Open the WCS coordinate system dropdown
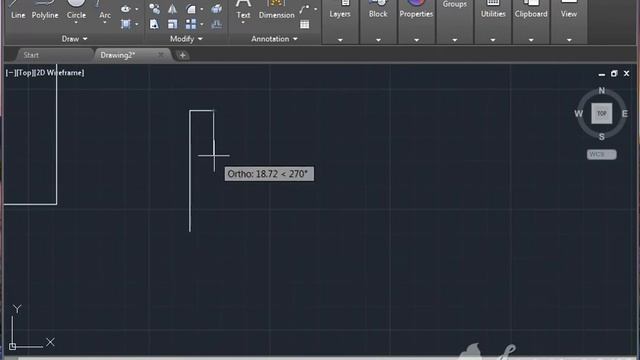640x360 pixels. pyautogui.click(x=601, y=154)
